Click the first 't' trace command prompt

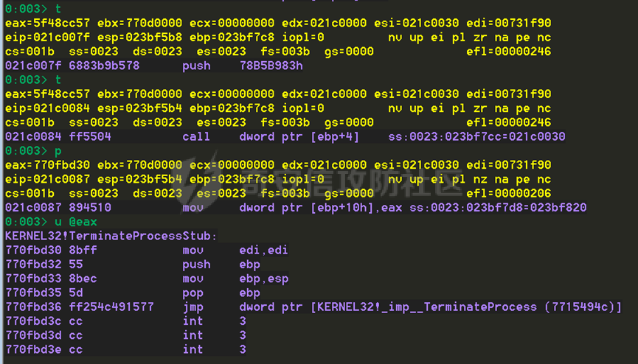pos(33,9)
